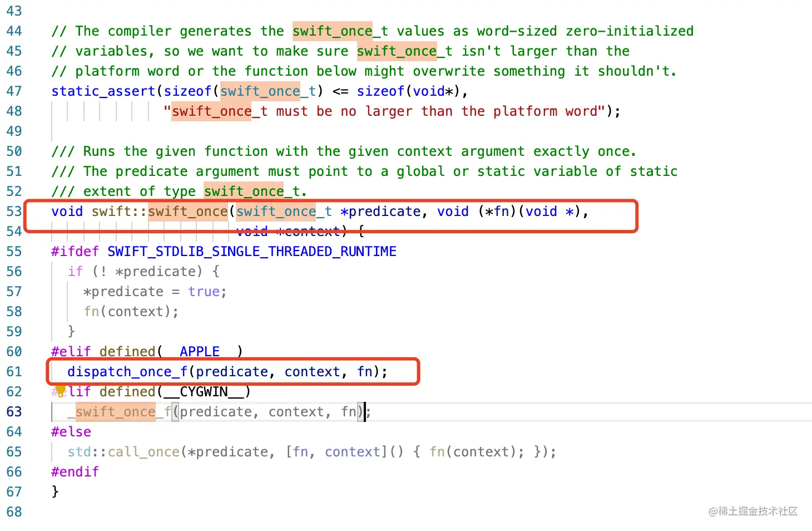Click '_swift_once_f' call on line 63
Viewport: 812px width, 531px height.
coord(120,412)
